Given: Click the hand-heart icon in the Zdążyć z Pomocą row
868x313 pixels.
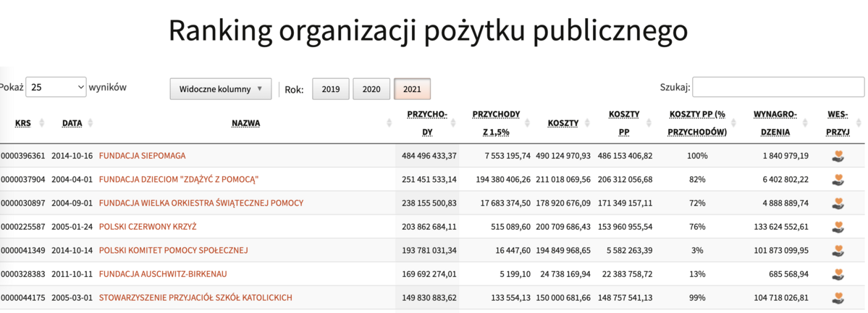Looking at the screenshot, I should coord(838,179).
